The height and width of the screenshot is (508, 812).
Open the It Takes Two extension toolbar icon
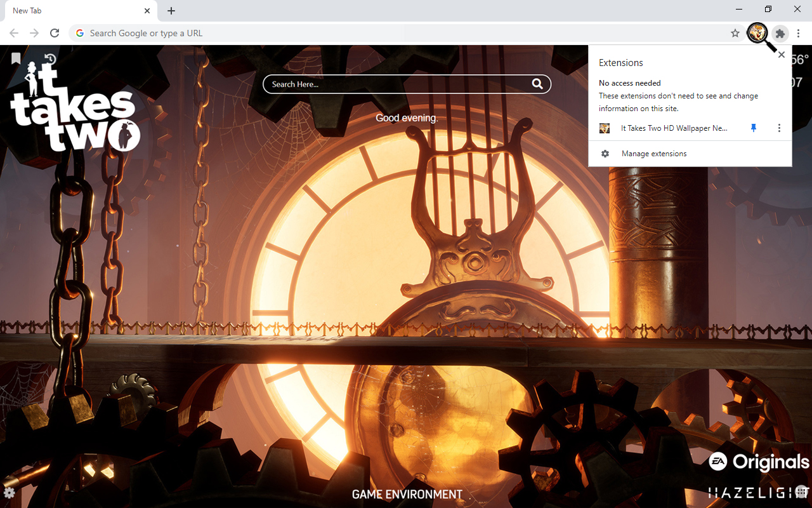(757, 32)
